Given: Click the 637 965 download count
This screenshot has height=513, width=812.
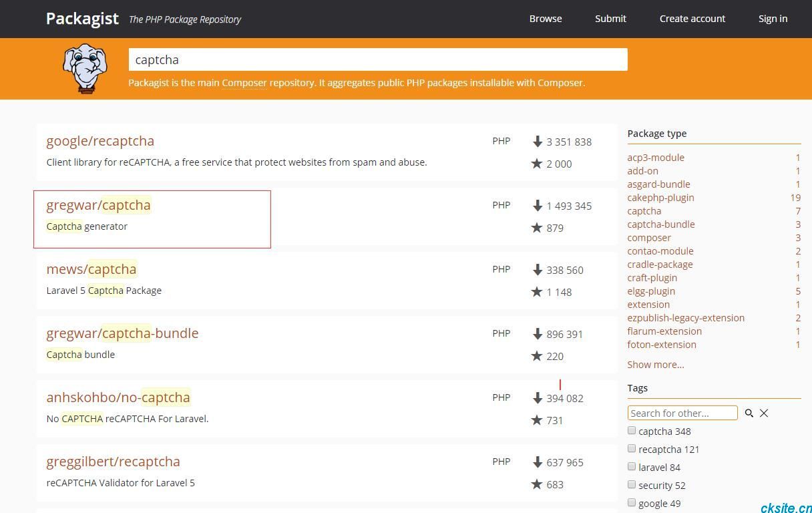Looking at the screenshot, I should coord(565,462).
